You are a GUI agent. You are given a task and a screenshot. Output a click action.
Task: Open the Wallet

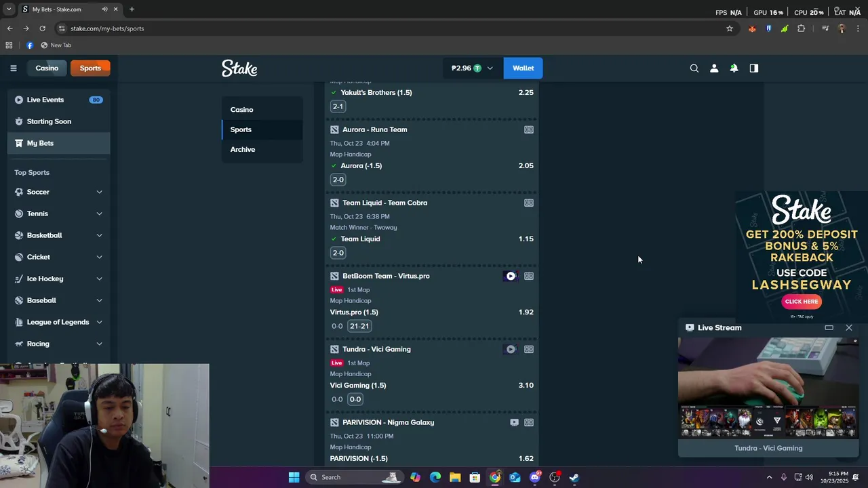point(523,68)
